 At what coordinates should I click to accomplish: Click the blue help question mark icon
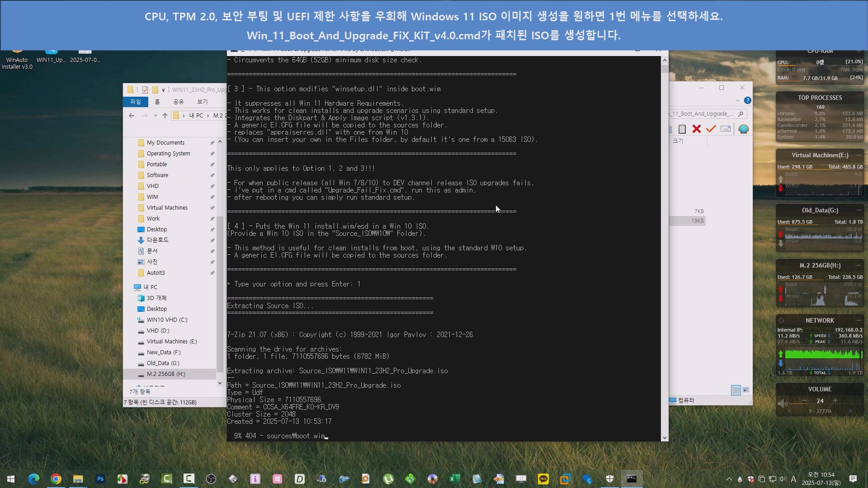pos(748,100)
